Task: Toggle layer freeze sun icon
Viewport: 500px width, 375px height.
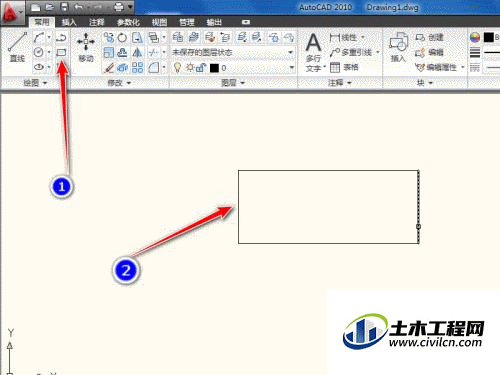Action: tap(190, 68)
